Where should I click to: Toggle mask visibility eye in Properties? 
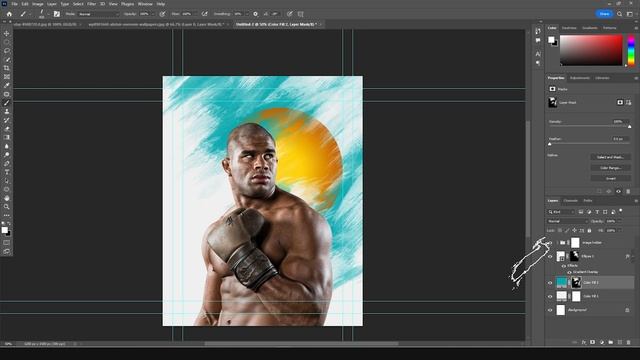(x=618, y=191)
